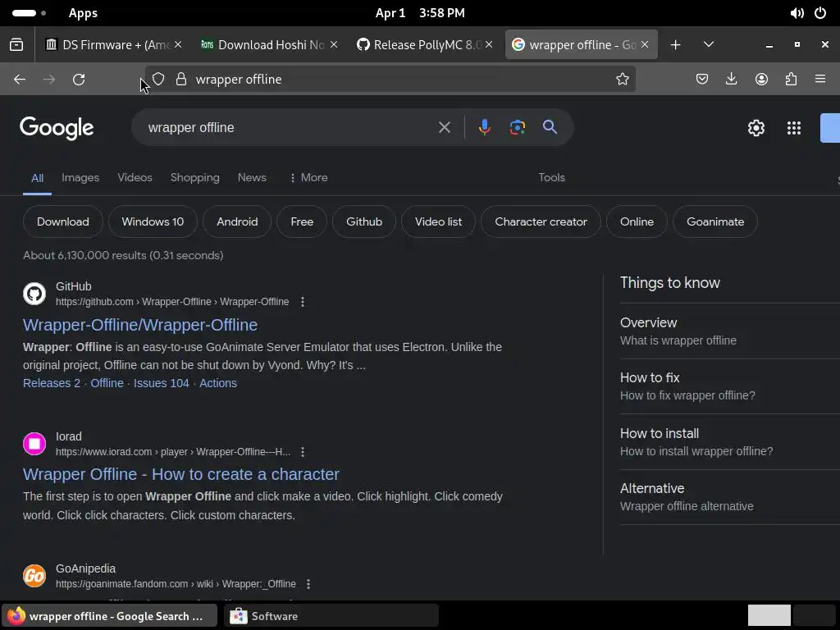Search by image with Google Lens
The image size is (840, 630).
coord(517,127)
